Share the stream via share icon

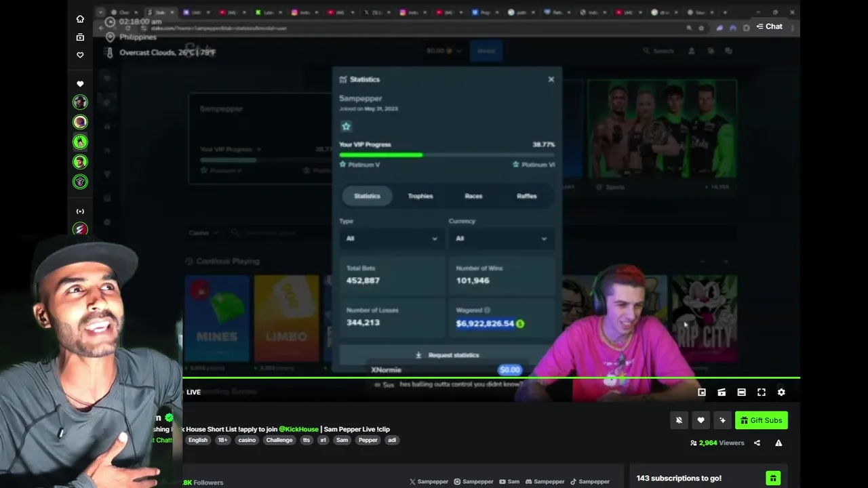(x=757, y=443)
